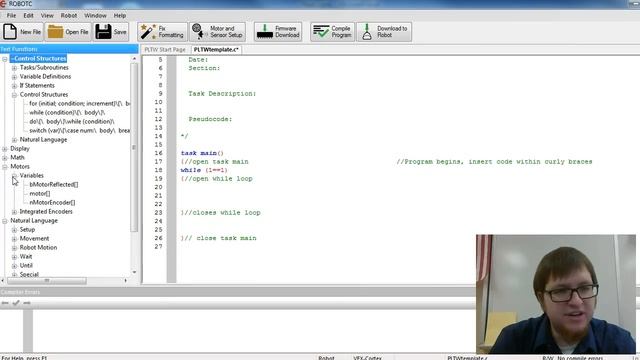Click the Save floppy disk icon
Screen dimensions: 640x360
click(x=103, y=32)
